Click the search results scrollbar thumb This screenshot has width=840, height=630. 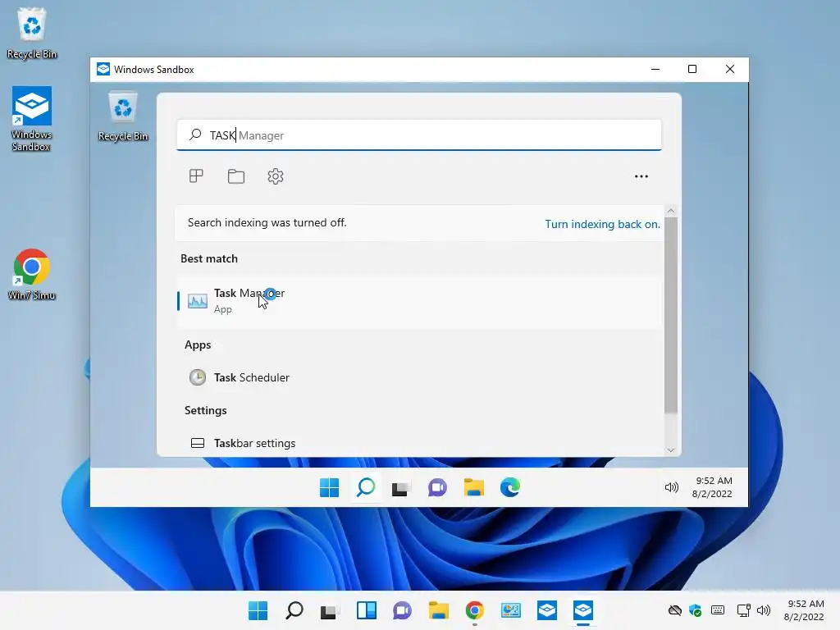pyautogui.click(x=671, y=315)
